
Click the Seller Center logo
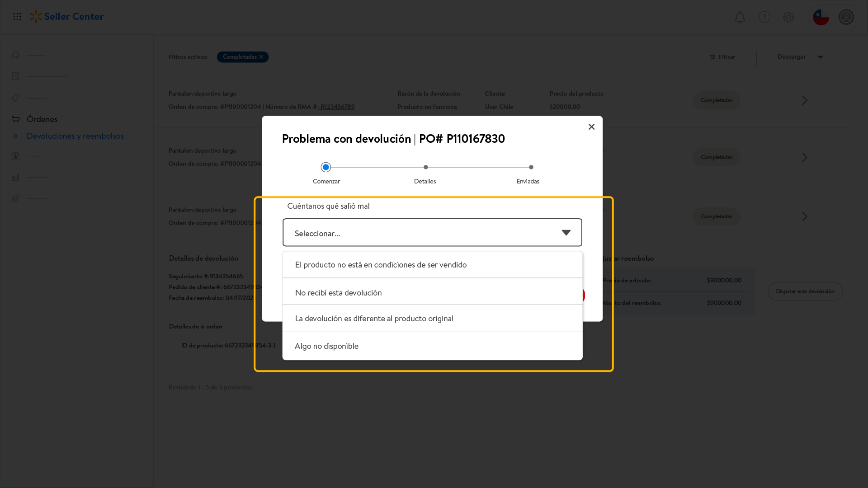coord(67,17)
